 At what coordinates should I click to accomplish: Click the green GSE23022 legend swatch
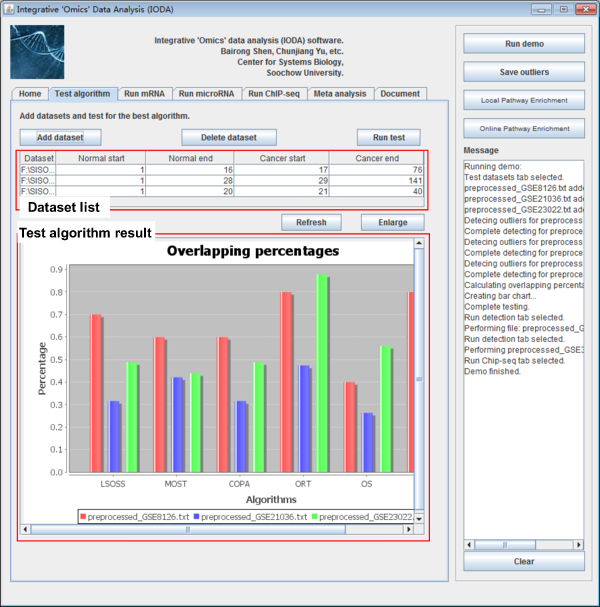click(314, 516)
